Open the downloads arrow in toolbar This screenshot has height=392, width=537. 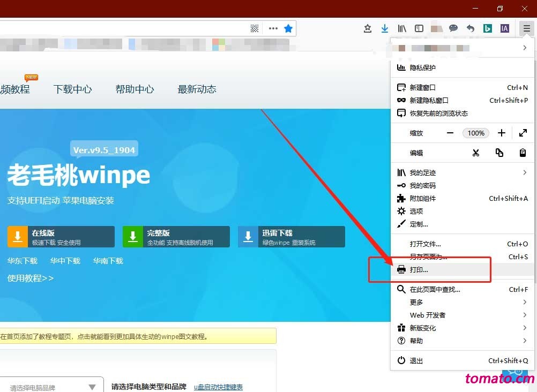[x=385, y=28]
